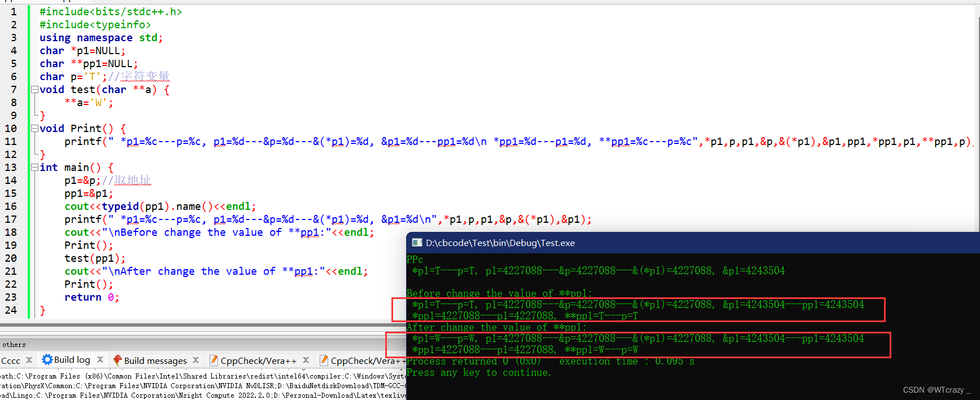Click the char p='T'; declaration
Screen dimensions: 980x400
click(x=73, y=77)
